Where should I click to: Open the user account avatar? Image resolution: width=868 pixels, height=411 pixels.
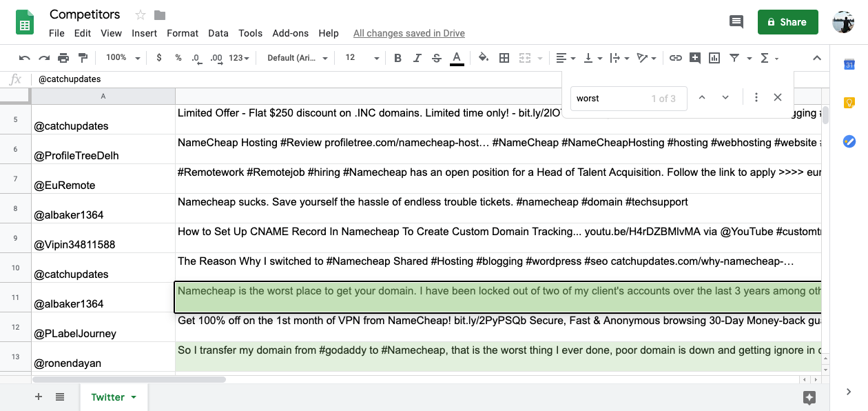pyautogui.click(x=843, y=22)
